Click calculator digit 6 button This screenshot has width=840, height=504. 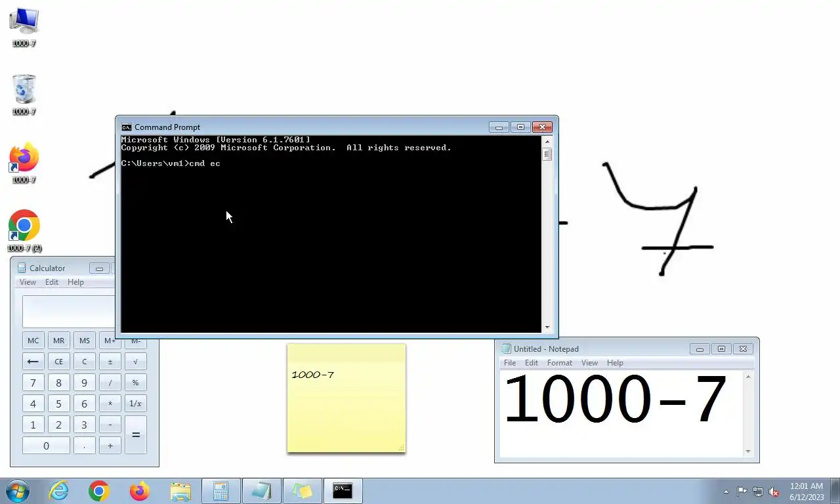[x=84, y=404]
